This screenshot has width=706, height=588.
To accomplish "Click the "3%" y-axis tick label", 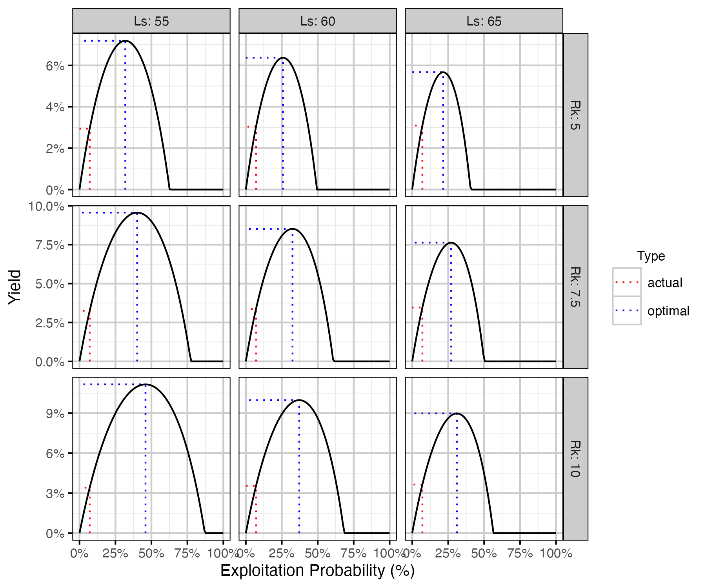I will [x=55, y=494].
